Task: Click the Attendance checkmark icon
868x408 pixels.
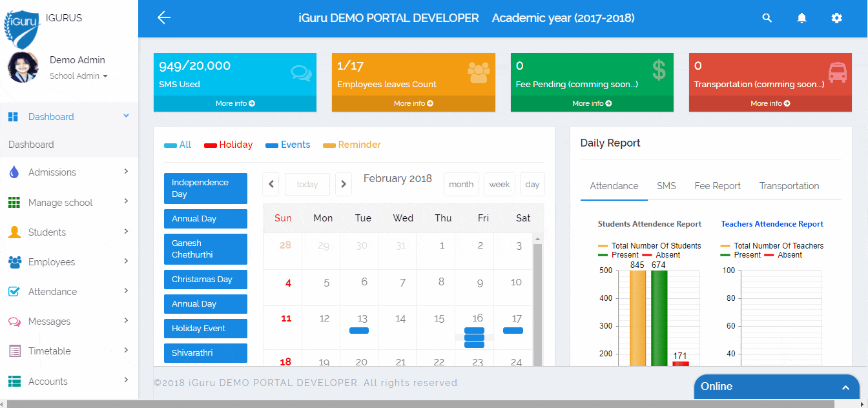Action: pyautogui.click(x=14, y=291)
